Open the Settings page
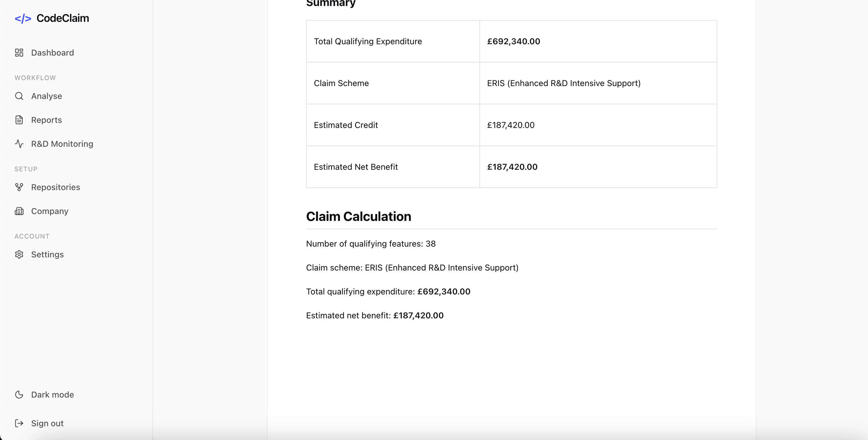868x440 pixels. tap(48, 254)
